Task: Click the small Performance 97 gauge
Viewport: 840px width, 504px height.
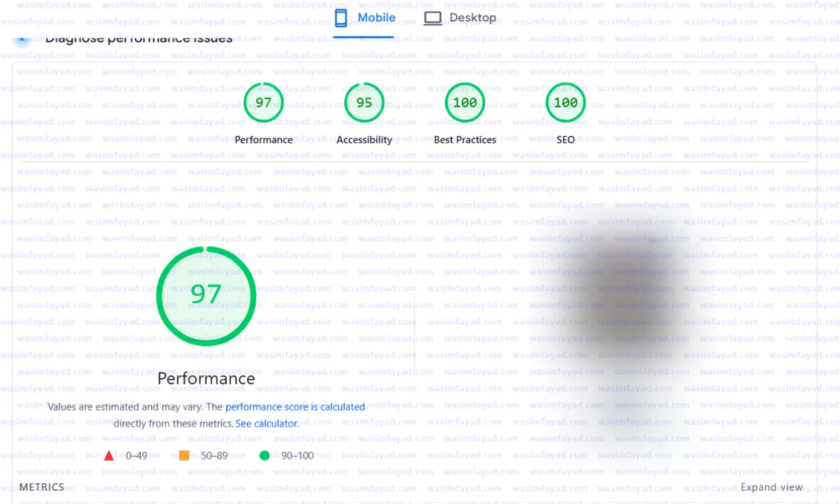Action: pyautogui.click(x=264, y=103)
